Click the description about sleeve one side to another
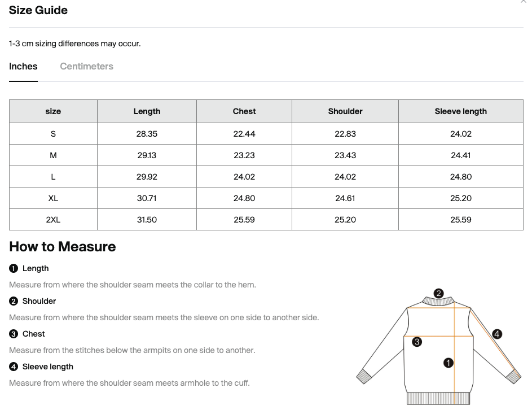The image size is (532, 414). coord(164,317)
